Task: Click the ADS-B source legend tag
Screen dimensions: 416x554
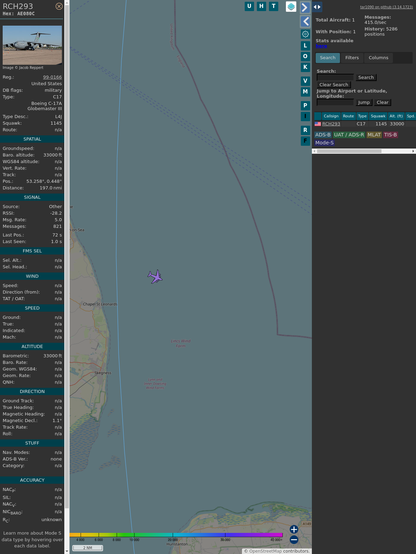Action: point(323,135)
